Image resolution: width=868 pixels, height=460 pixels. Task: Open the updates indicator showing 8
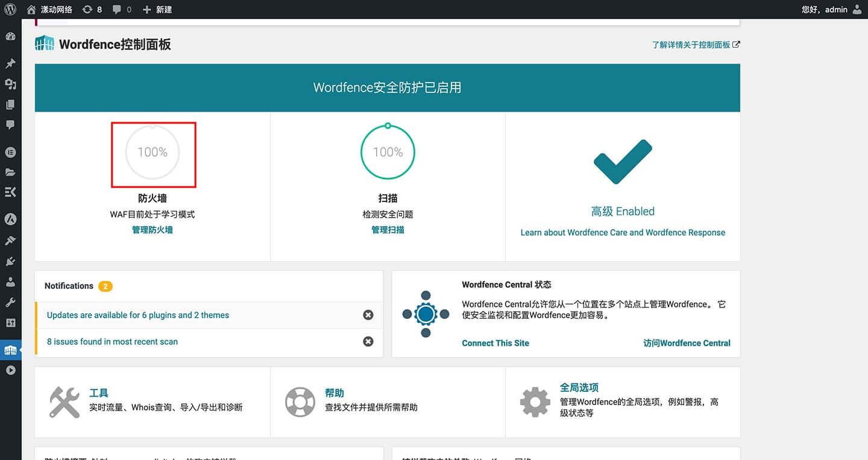click(92, 9)
